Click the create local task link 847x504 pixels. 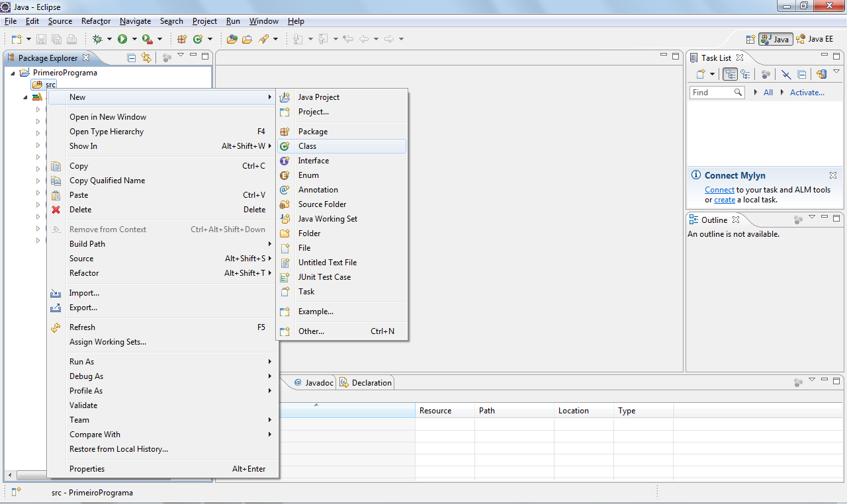click(725, 200)
